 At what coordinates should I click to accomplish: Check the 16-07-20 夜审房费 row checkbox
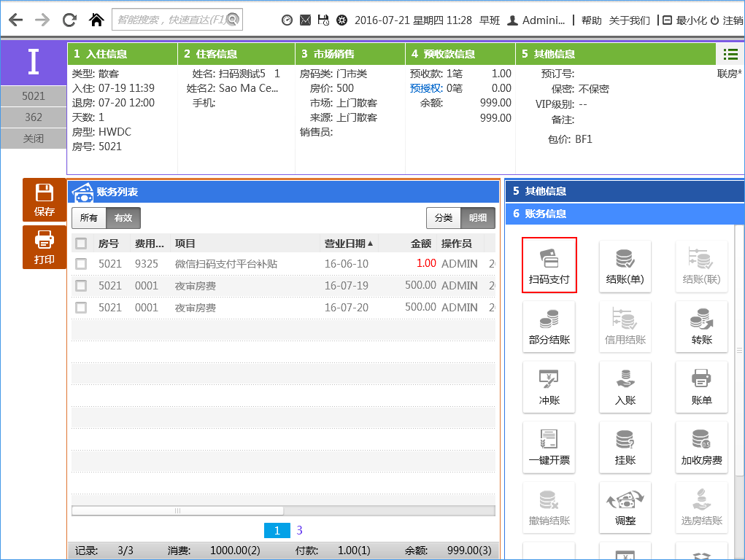click(x=81, y=307)
